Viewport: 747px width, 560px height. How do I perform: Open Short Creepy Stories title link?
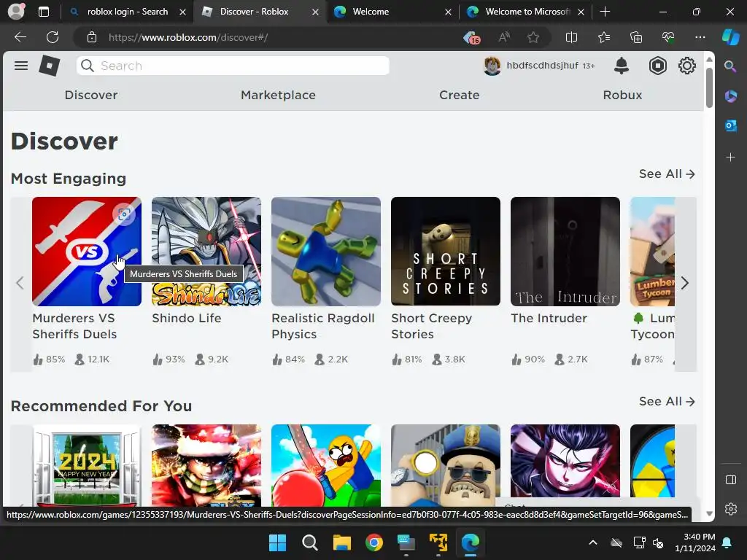(x=432, y=326)
